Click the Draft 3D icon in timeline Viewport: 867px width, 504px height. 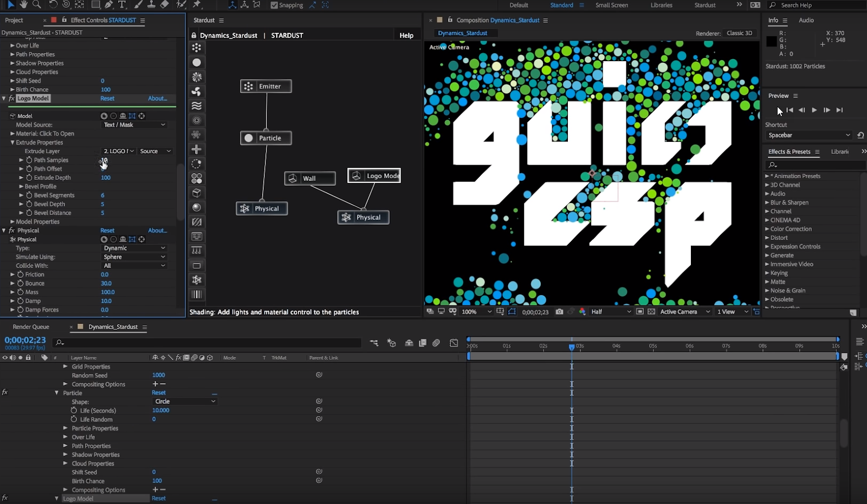[x=391, y=343]
